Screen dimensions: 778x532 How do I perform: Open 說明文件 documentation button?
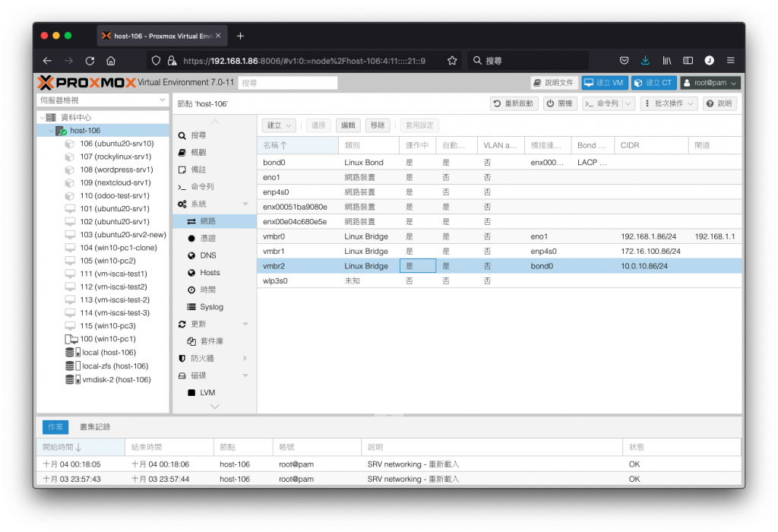point(554,83)
